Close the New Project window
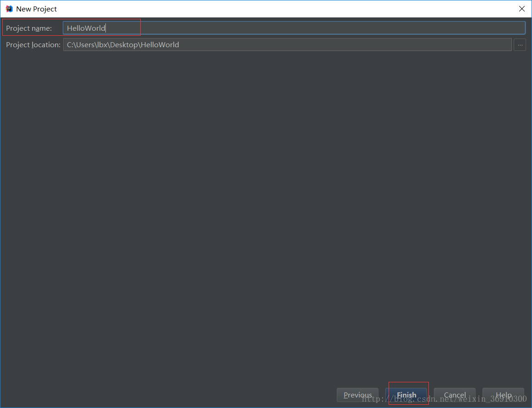 522,9
